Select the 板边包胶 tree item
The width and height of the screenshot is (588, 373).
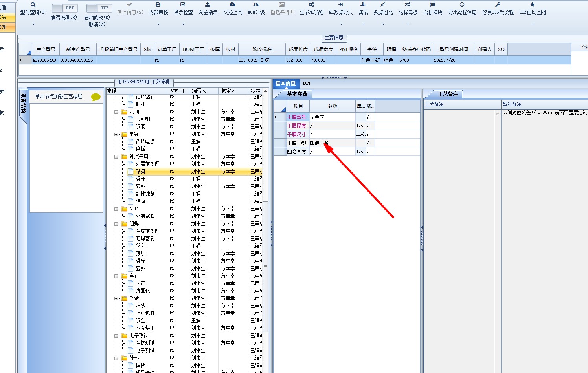[x=145, y=313]
